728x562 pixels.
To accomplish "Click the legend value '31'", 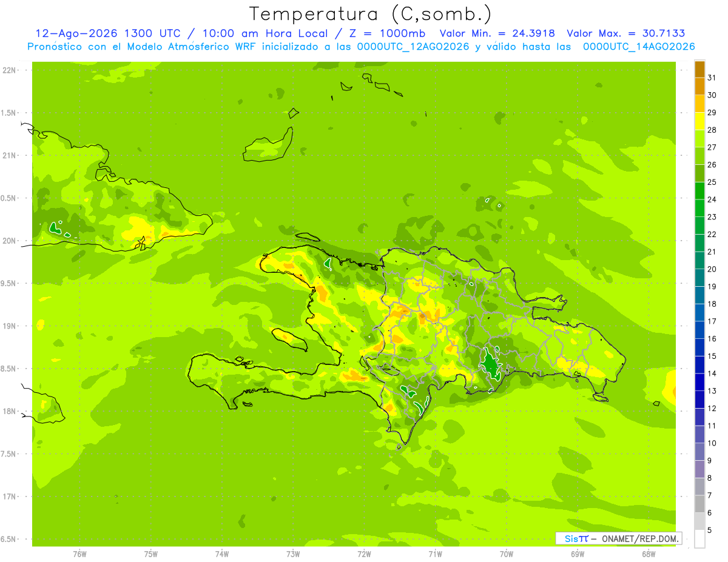I will (x=712, y=77).
